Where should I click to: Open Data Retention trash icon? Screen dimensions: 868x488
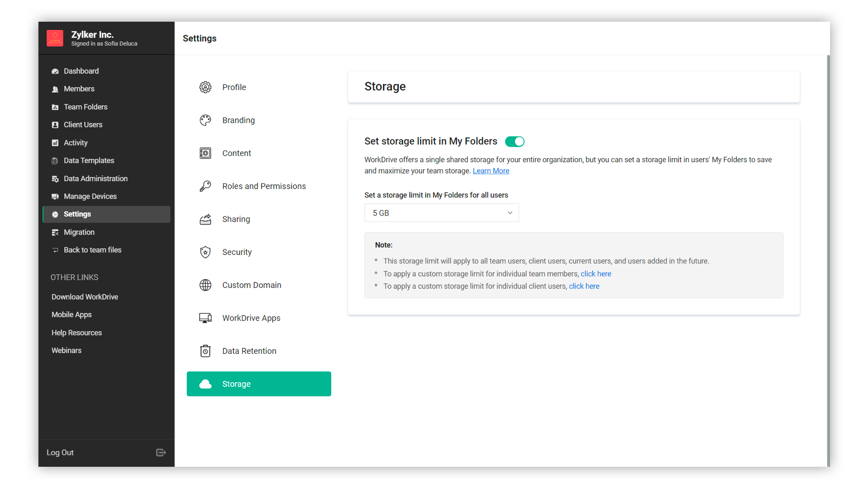point(205,351)
